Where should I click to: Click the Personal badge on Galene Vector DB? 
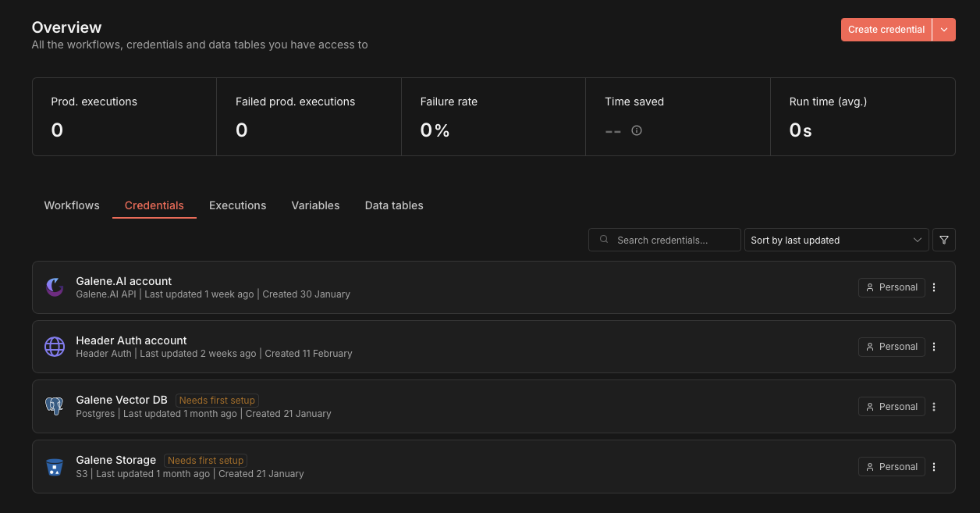[x=891, y=406]
